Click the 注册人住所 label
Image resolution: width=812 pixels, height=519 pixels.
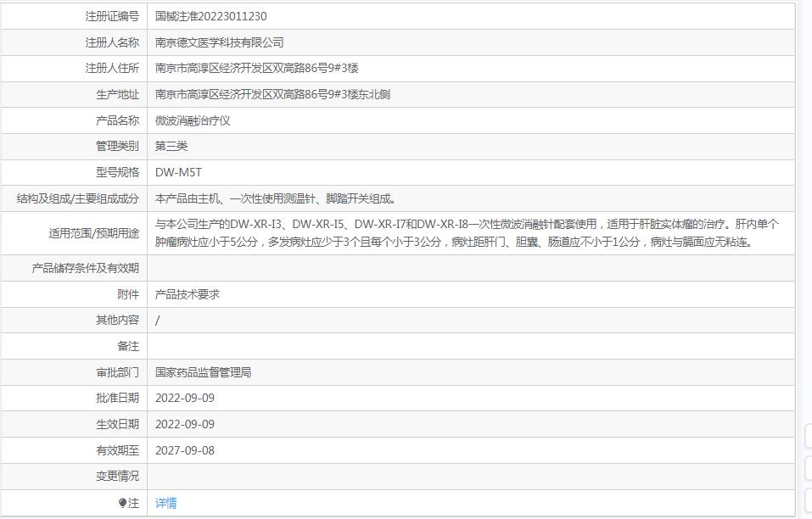click(112, 69)
